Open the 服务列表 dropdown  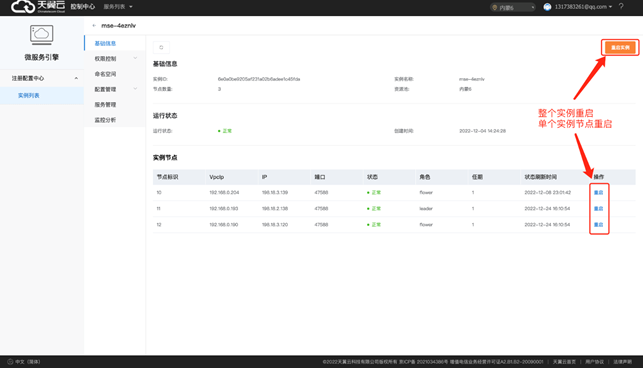[118, 7]
